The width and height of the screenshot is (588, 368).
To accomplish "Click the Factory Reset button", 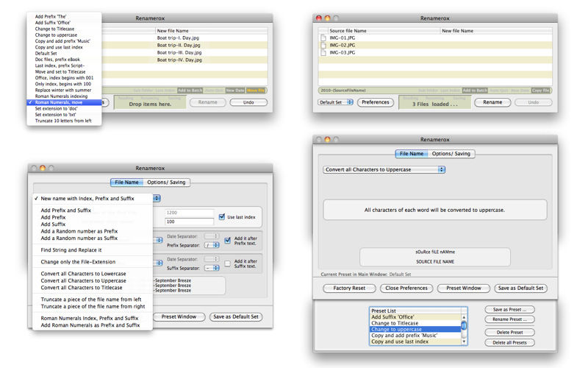I will [349, 288].
